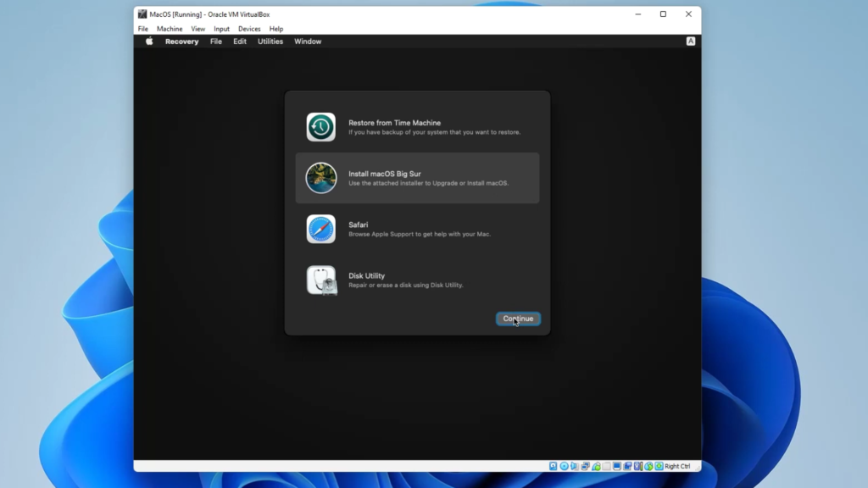
Task: Click 'Browse Apple Support to get help' description
Action: (420, 234)
